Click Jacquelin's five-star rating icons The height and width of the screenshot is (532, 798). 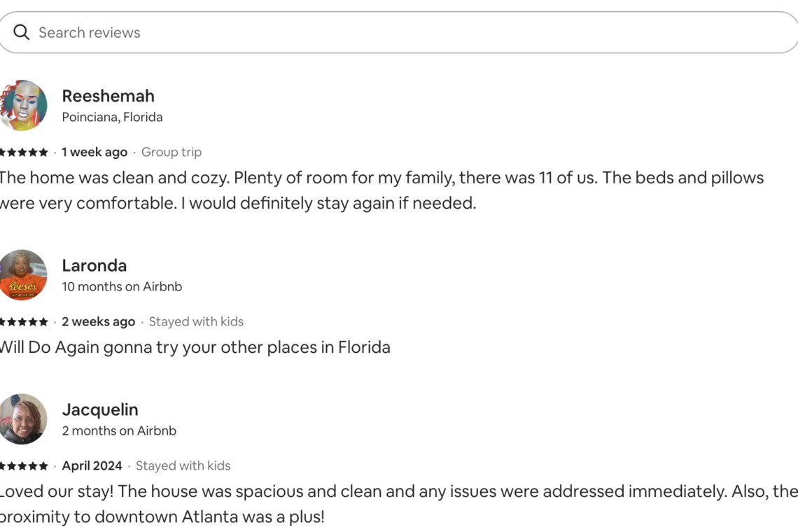point(24,466)
